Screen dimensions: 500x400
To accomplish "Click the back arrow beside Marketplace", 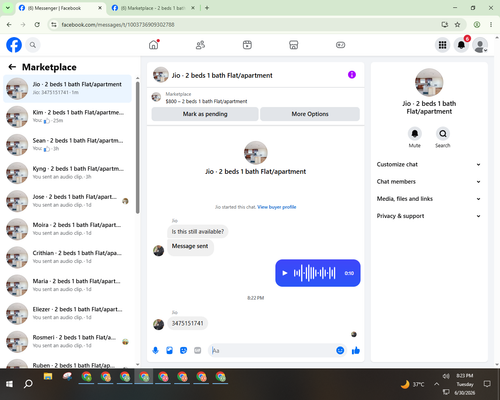I will click(x=12, y=67).
